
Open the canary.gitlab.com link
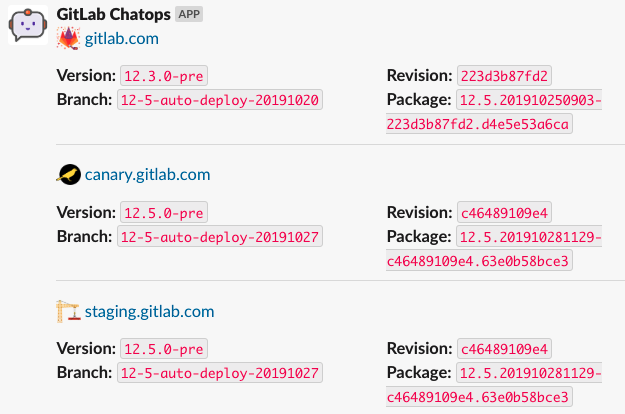[x=147, y=175]
